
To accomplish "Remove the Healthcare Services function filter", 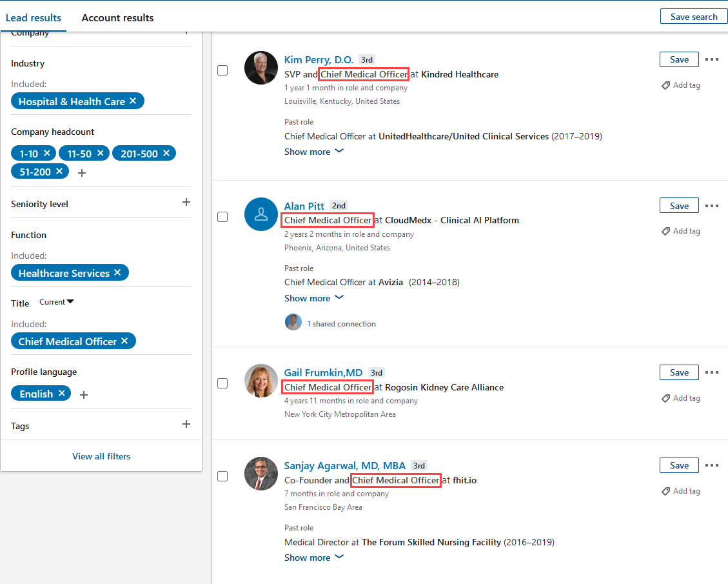I will point(117,272).
